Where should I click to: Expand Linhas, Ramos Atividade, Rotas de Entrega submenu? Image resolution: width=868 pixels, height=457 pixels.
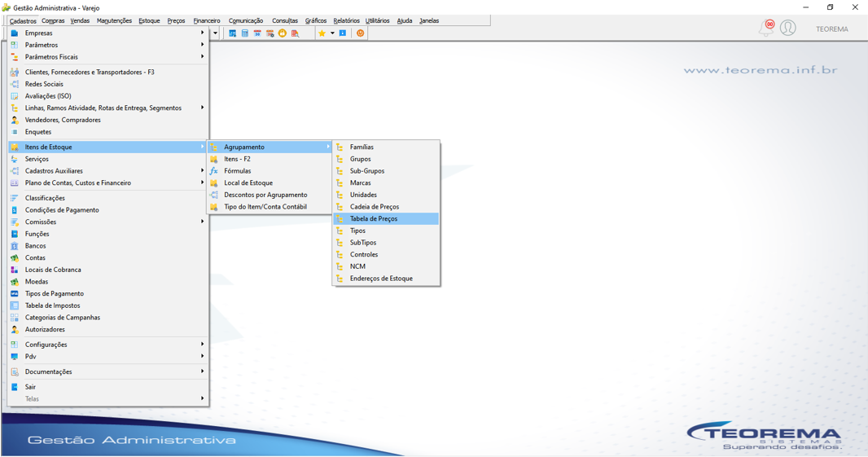point(108,108)
